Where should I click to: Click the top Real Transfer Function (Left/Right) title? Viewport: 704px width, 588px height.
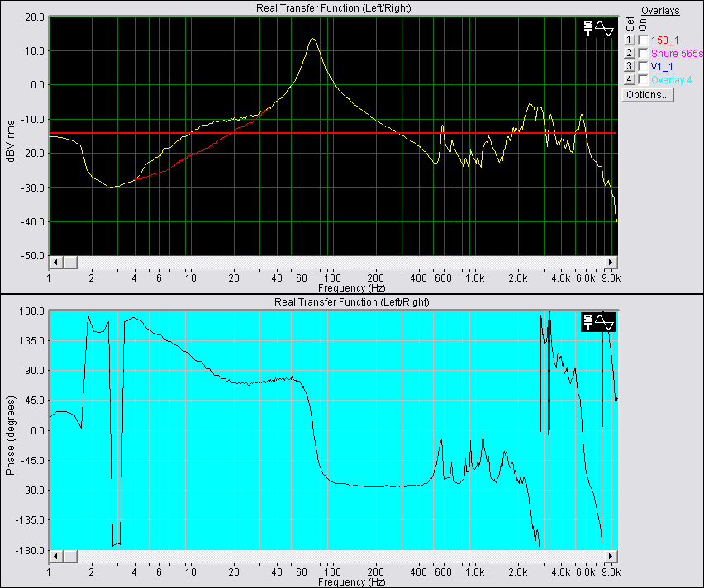pyautogui.click(x=334, y=8)
